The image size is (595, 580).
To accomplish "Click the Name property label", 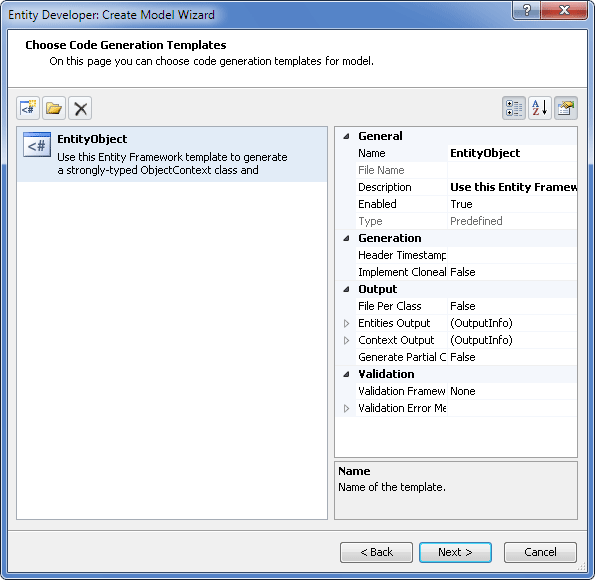I will pyautogui.click(x=372, y=153).
